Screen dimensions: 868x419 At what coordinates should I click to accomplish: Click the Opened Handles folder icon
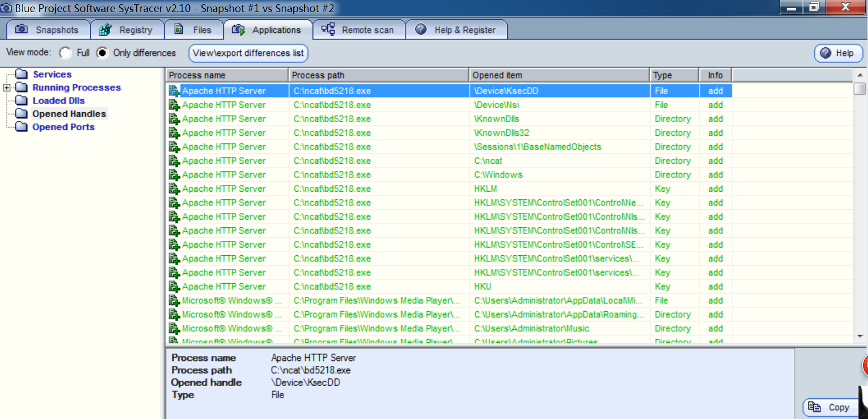tap(22, 113)
